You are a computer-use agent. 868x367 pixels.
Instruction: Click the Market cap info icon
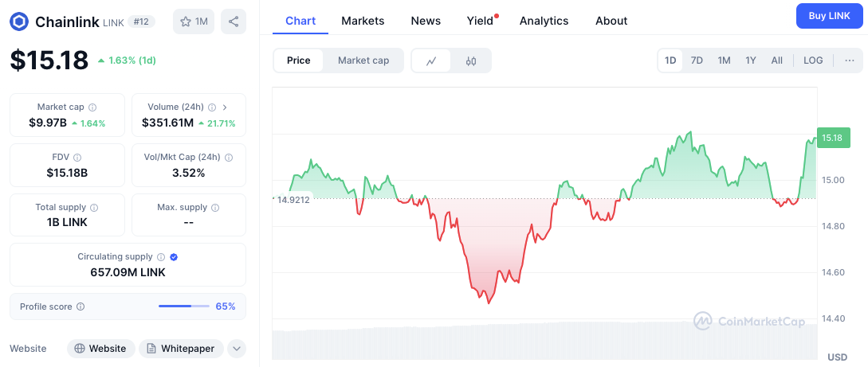[x=92, y=107]
